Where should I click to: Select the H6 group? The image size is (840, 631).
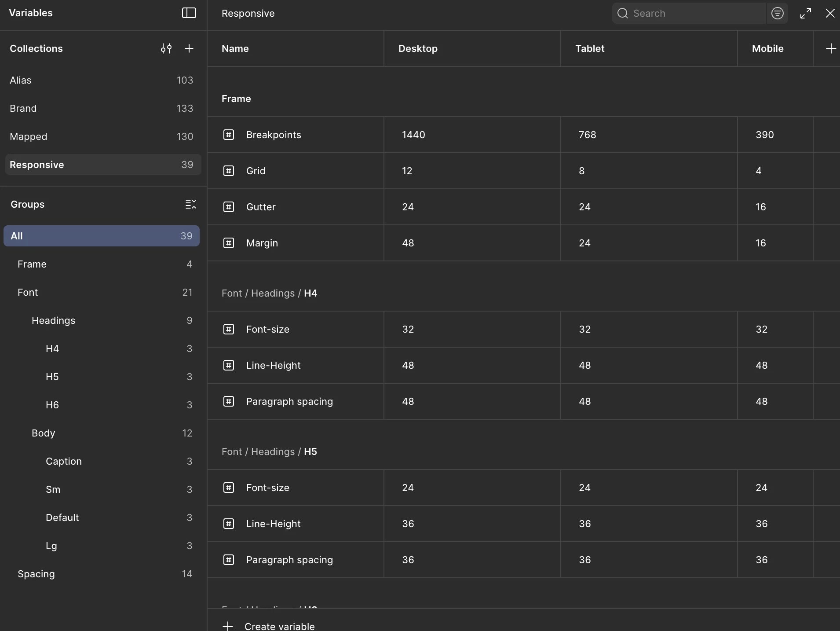coord(102,405)
